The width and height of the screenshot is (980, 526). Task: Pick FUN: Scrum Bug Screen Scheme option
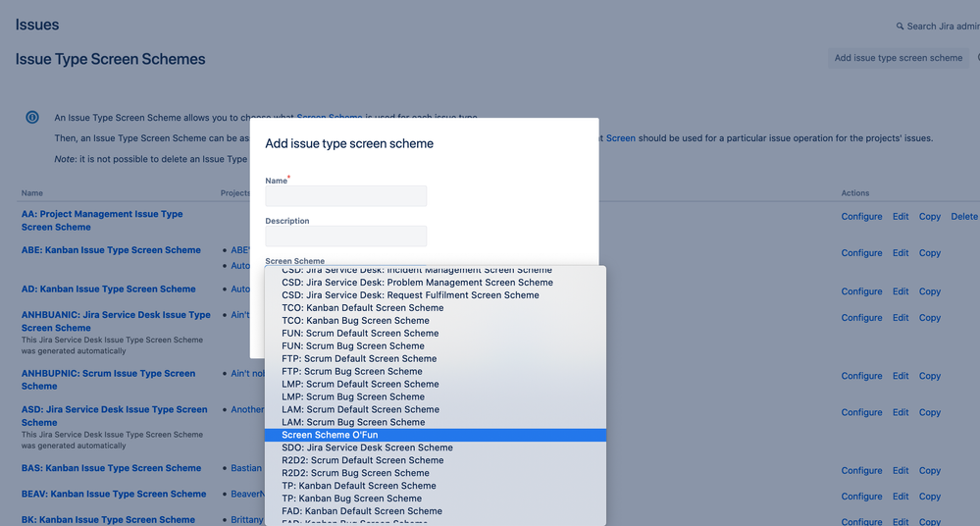click(x=435, y=345)
